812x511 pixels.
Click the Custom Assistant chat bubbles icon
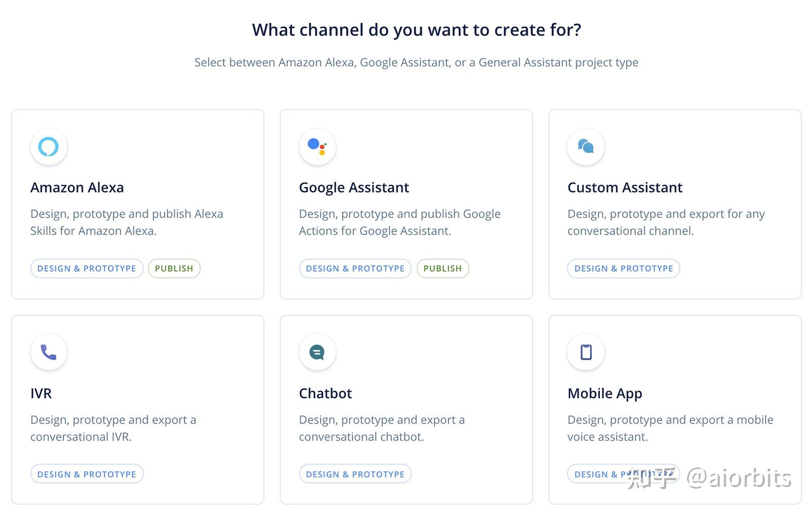tap(586, 147)
